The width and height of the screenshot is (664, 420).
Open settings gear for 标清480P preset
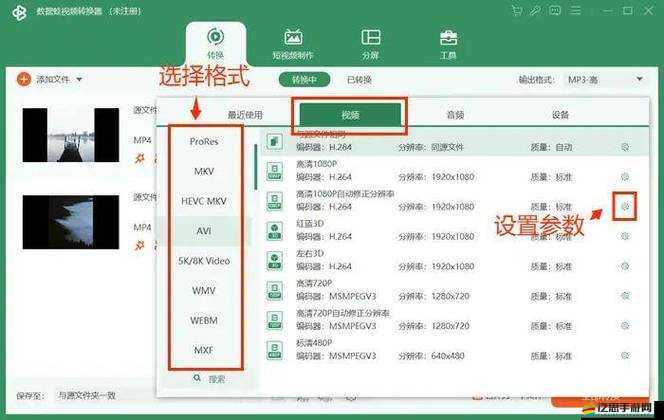(625, 356)
